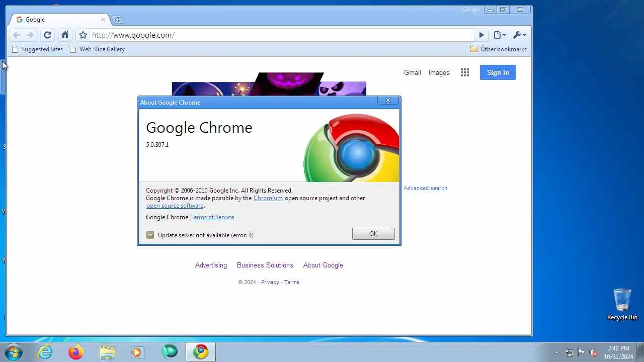Viewport: 644px width, 362px height.
Task: Close the Google tab
Action: [103, 20]
